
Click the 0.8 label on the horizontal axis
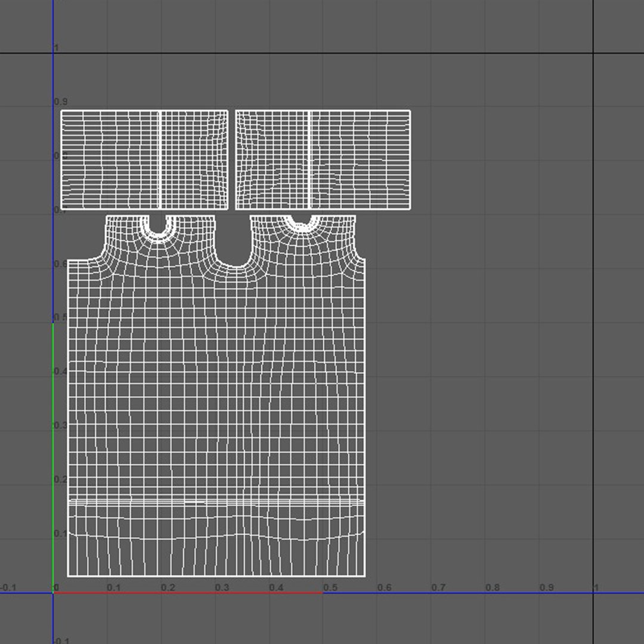click(x=493, y=587)
